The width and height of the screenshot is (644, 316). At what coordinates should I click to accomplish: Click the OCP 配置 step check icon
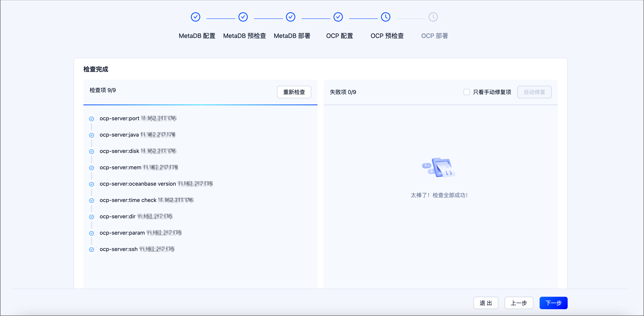click(x=338, y=17)
